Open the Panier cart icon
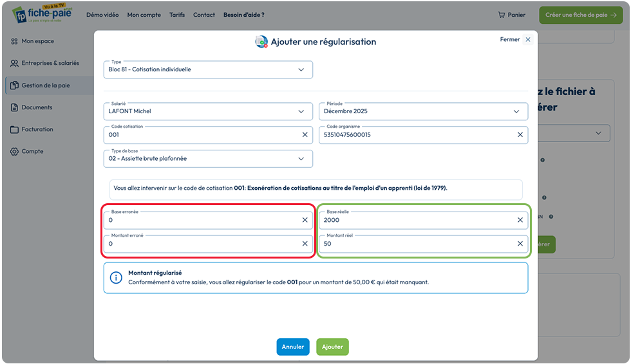The image size is (631, 364). pos(501,15)
